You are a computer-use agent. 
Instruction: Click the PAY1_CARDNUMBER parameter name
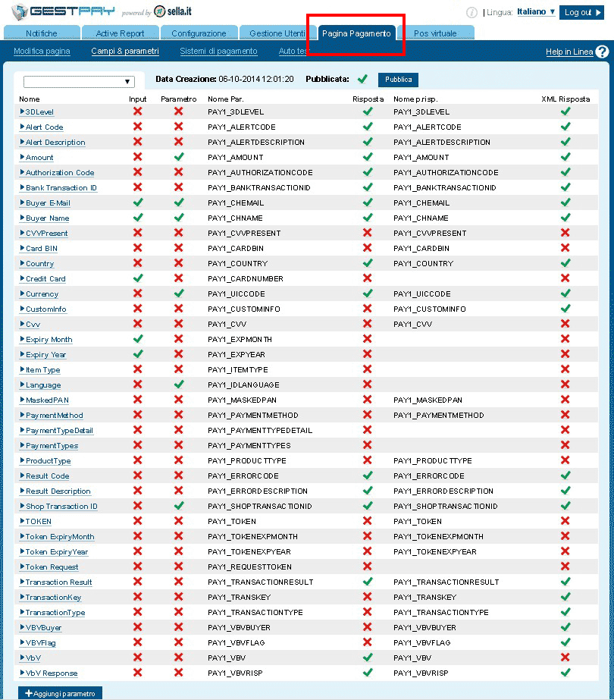[x=246, y=278]
